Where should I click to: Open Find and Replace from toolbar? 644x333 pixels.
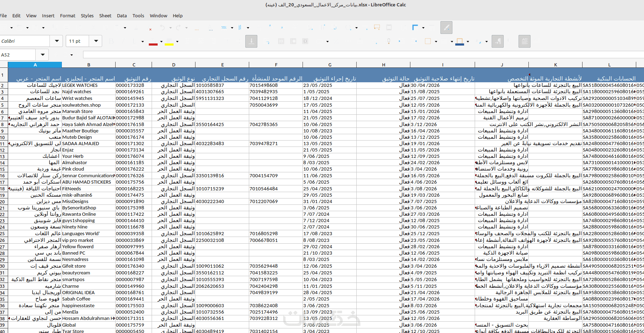pos(197,28)
